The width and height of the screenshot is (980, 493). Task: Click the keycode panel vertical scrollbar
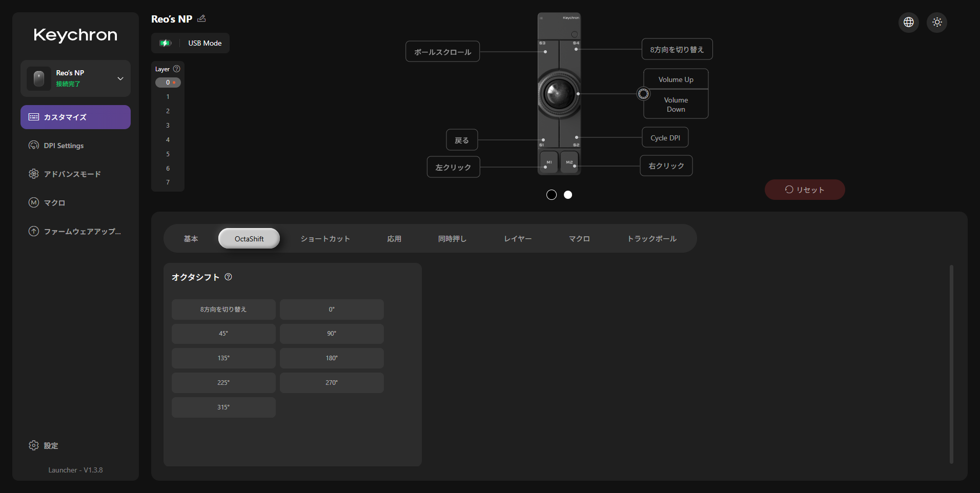click(951, 364)
